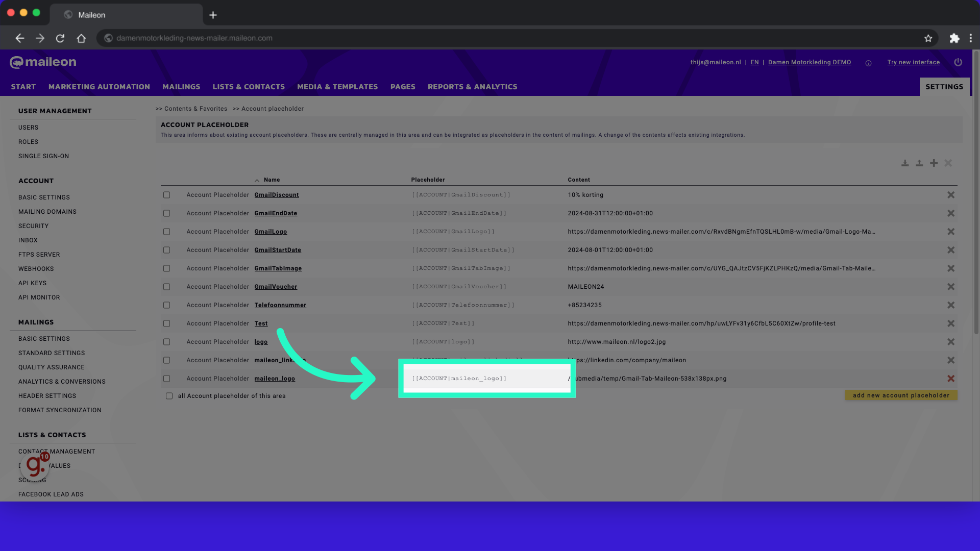Check the GmailStartDate row checkbox

pyautogui.click(x=166, y=250)
